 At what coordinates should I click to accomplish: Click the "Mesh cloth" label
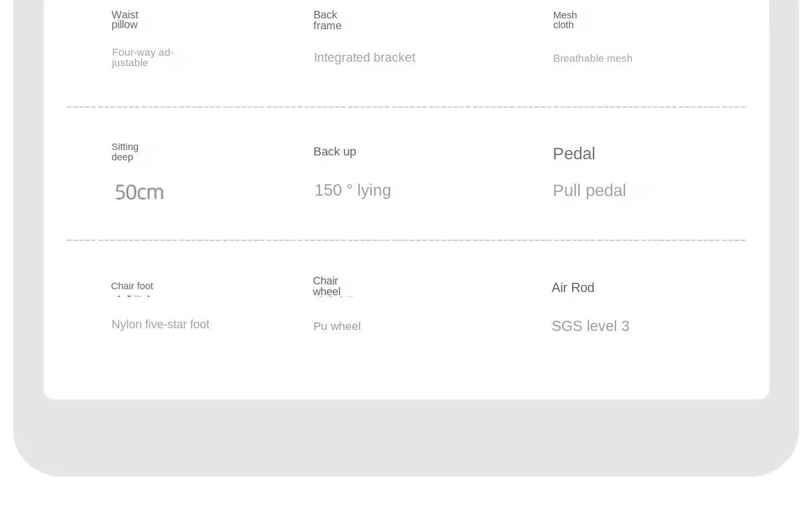tap(565, 20)
